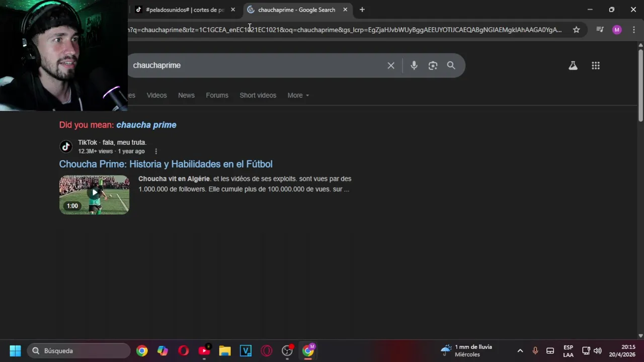
Task: Switch the ESP LAA input language
Action: click(x=568, y=350)
